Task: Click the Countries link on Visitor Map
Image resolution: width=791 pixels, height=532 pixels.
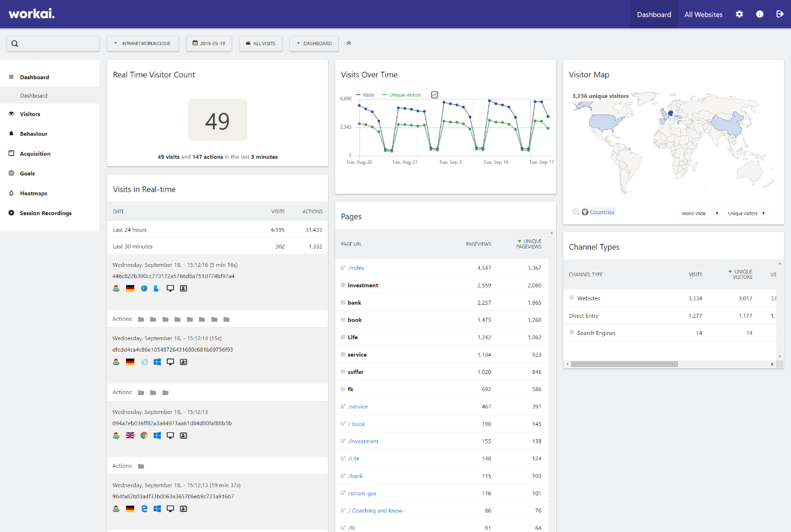Action: point(602,212)
